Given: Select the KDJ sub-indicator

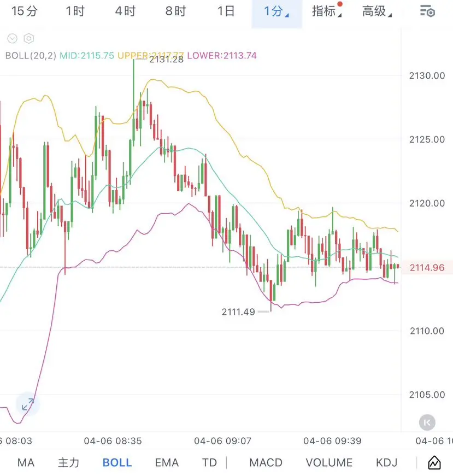Looking at the screenshot, I should [386, 463].
